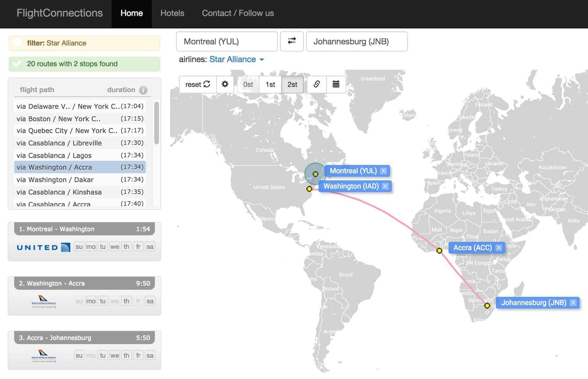Toggle the 0st direct flights filter
The height and width of the screenshot is (379, 588).
pos(248,84)
